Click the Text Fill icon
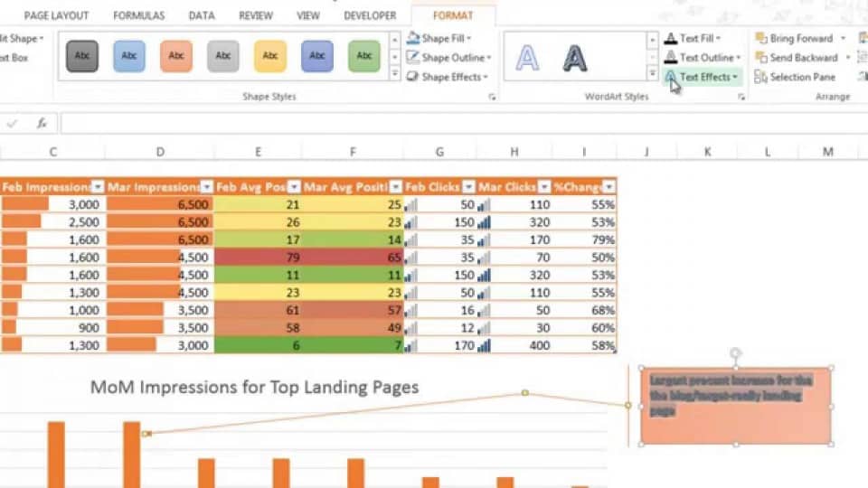This screenshot has width=868, height=488. 670,38
